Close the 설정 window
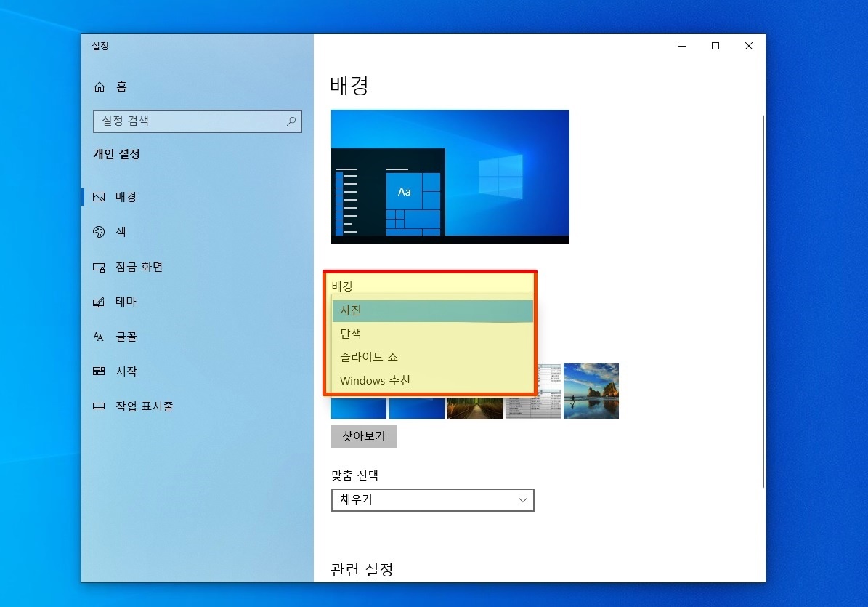 (x=748, y=46)
